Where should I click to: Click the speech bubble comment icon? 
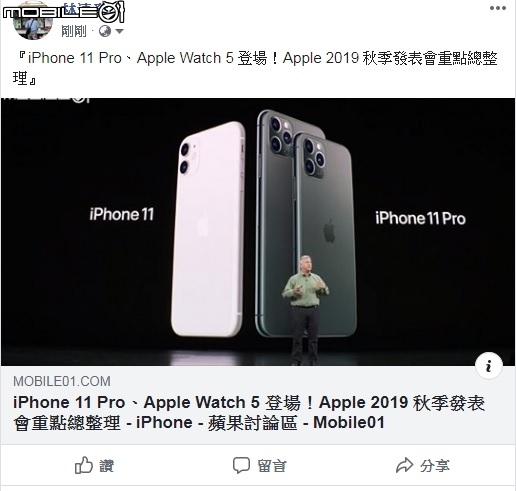(x=241, y=465)
